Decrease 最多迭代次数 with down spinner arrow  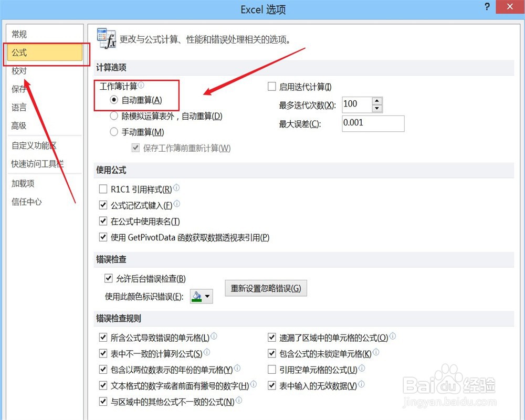[x=377, y=109]
